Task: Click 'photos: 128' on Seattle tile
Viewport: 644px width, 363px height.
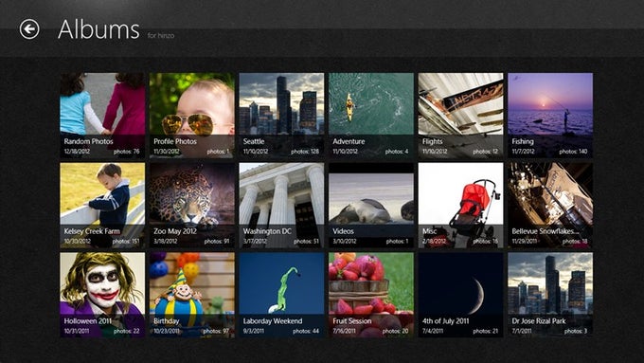Action: click(305, 152)
